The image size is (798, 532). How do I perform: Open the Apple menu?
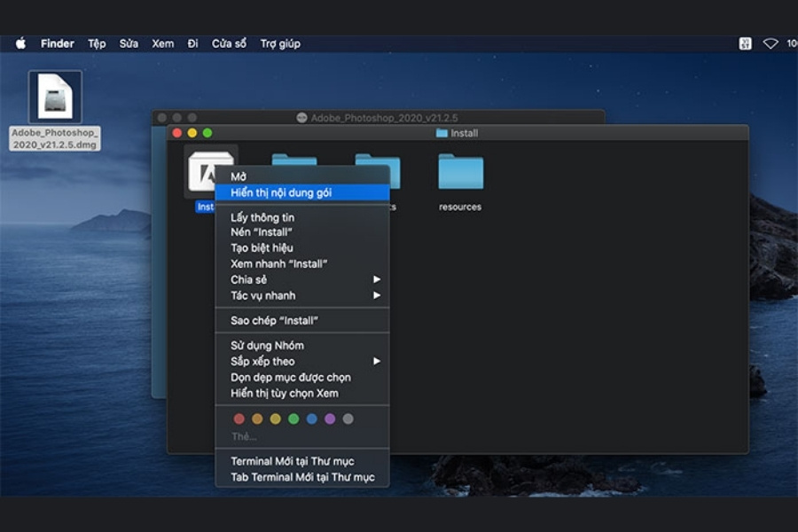21,43
